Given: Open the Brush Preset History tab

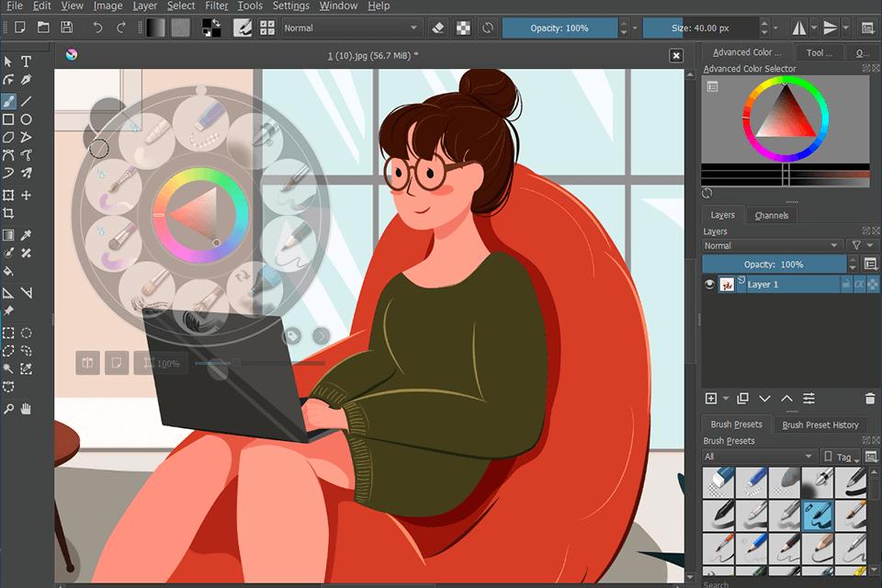Looking at the screenshot, I should tap(820, 424).
